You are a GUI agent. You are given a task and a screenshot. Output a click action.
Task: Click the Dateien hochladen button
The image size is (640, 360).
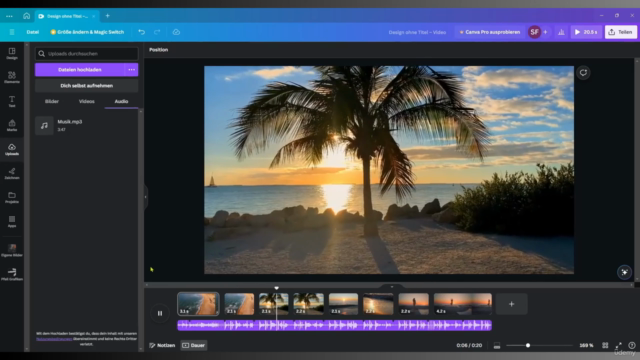pyautogui.click(x=80, y=70)
